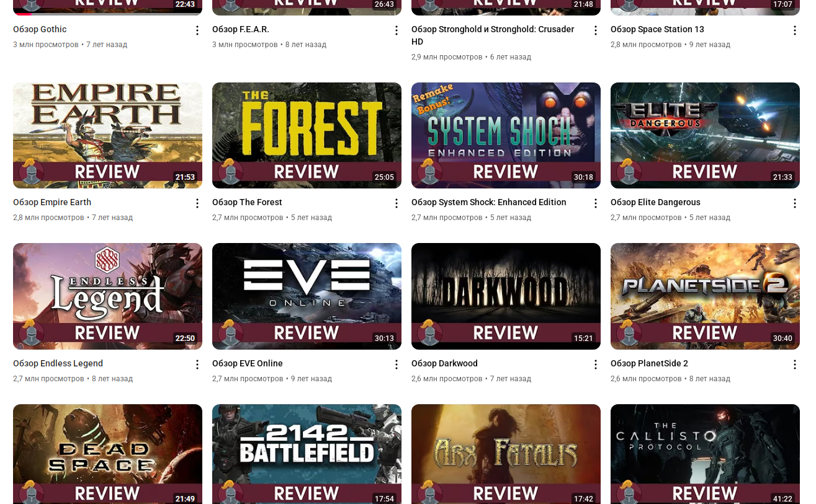This screenshot has width=816, height=504.
Task: Click the Darkwood review thumbnail
Action: click(506, 296)
